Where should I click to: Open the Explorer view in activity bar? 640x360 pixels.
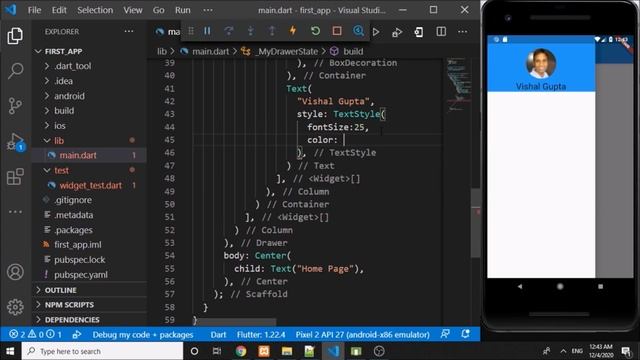(15, 36)
